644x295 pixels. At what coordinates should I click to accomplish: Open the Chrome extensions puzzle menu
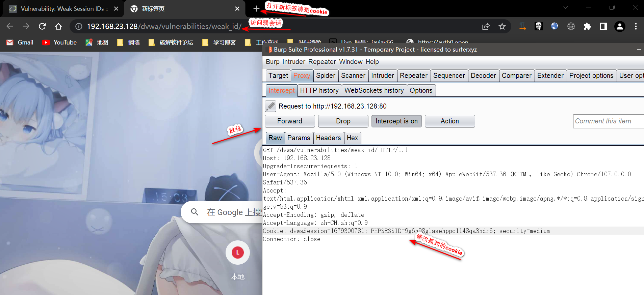[x=587, y=26]
